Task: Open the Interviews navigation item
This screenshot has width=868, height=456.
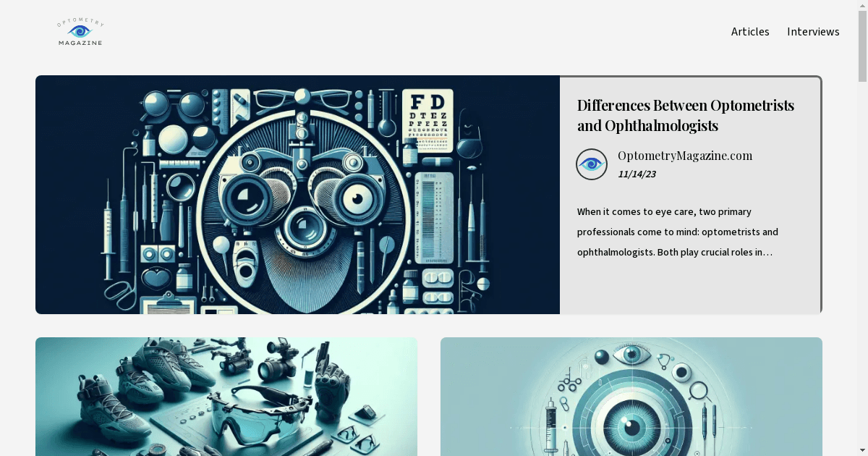Action: point(813,32)
